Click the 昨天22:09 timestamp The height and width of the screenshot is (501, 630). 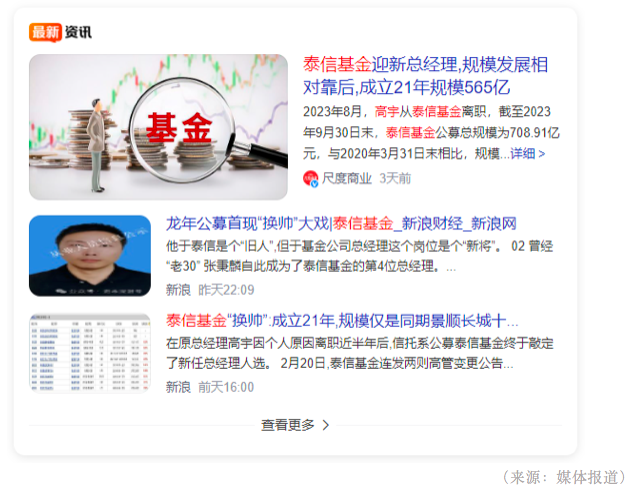[226, 290]
